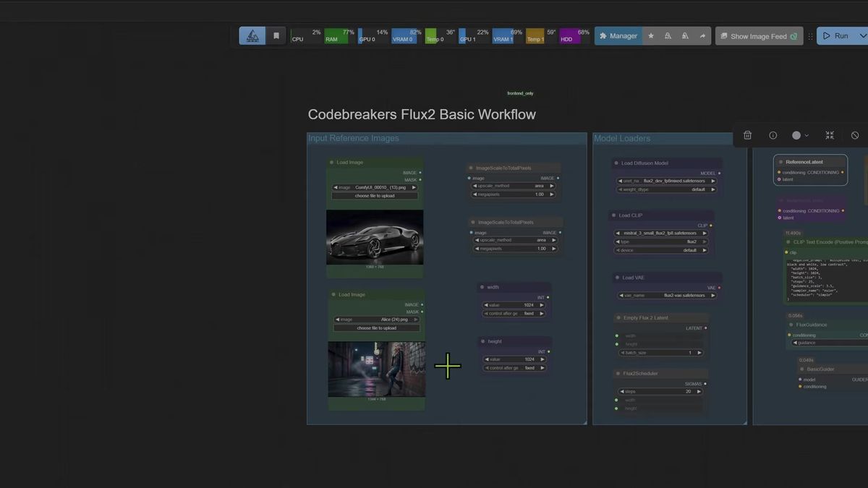Show node info via the info icon
The height and width of the screenshot is (488, 868).
(773, 135)
